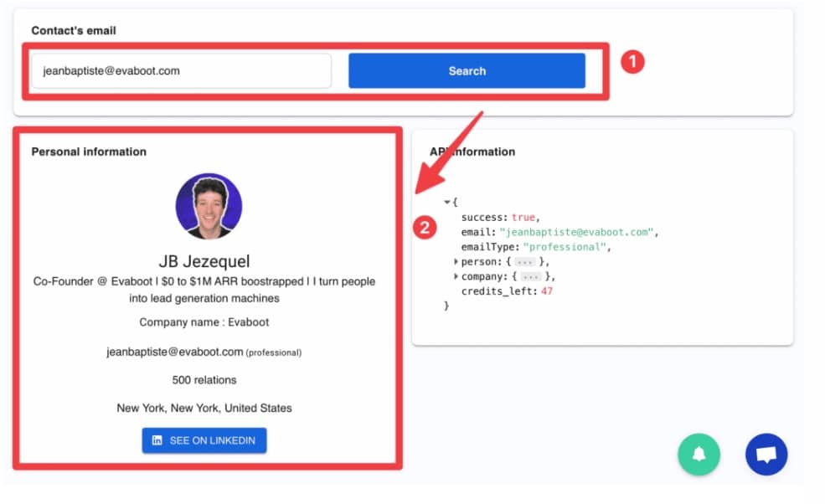Collapse the root JSON object arrow

[446, 202]
